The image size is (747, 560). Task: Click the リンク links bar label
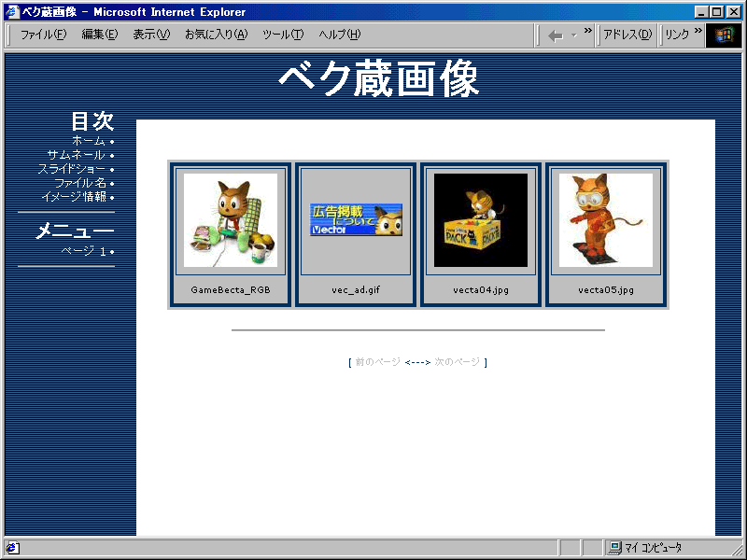(677, 35)
